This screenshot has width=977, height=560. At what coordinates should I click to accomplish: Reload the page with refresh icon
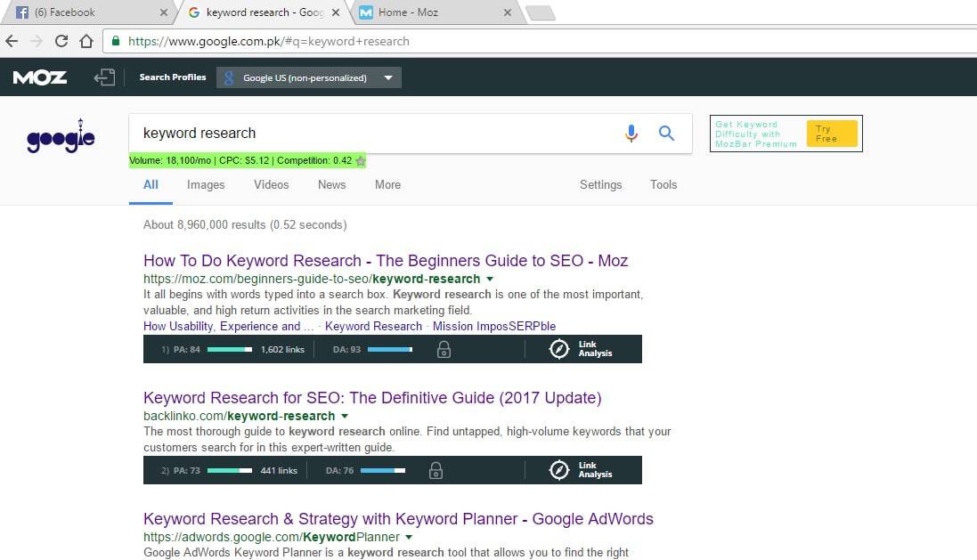pos(61,41)
